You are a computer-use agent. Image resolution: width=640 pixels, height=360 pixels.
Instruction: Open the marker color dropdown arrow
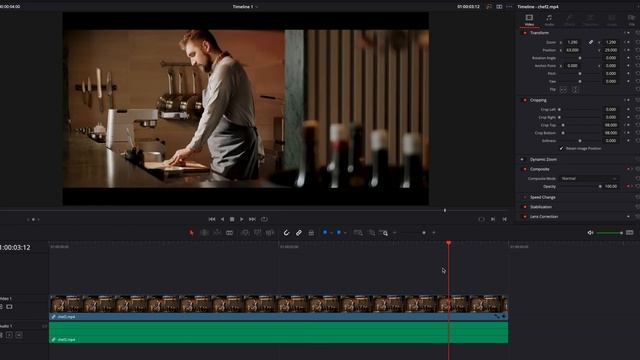pyautogui.click(x=345, y=233)
